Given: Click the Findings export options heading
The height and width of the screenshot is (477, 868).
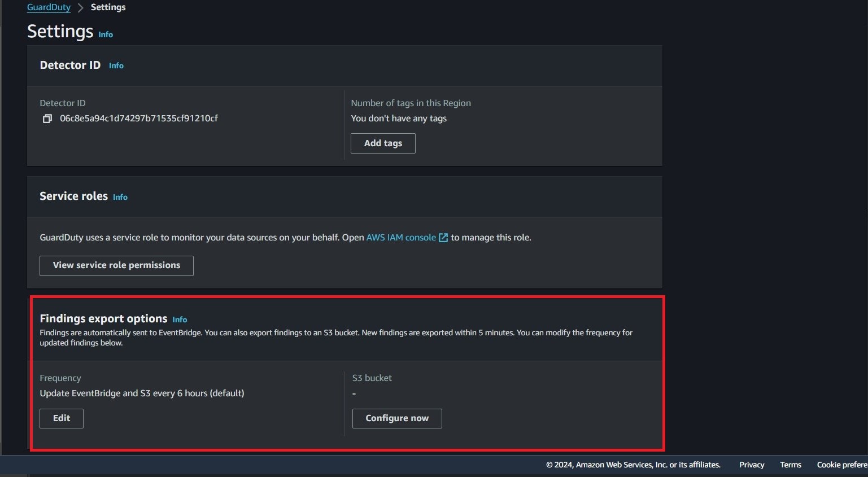Looking at the screenshot, I should [103, 318].
